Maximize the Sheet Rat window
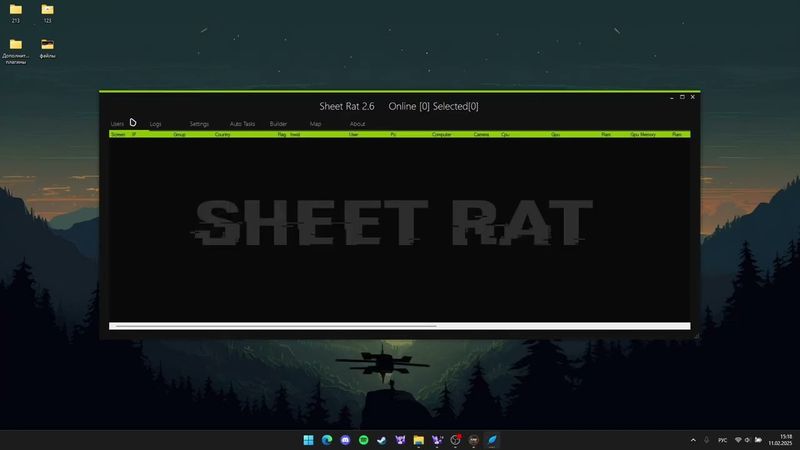Viewport: 800px width, 450px height. tap(682, 97)
